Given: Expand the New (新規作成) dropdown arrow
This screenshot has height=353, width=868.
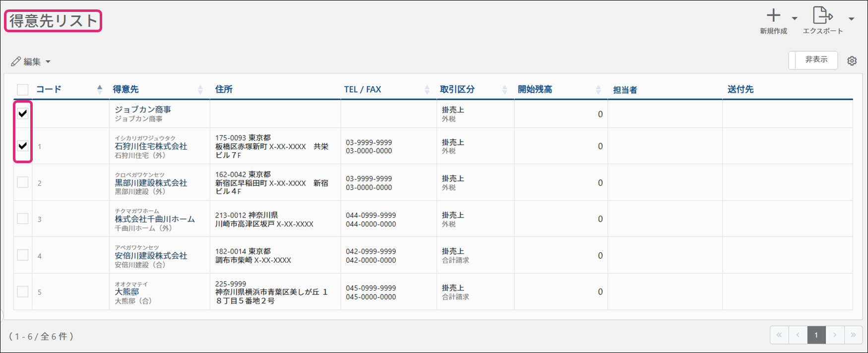Looking at the screenshot, I should point(795,19).
